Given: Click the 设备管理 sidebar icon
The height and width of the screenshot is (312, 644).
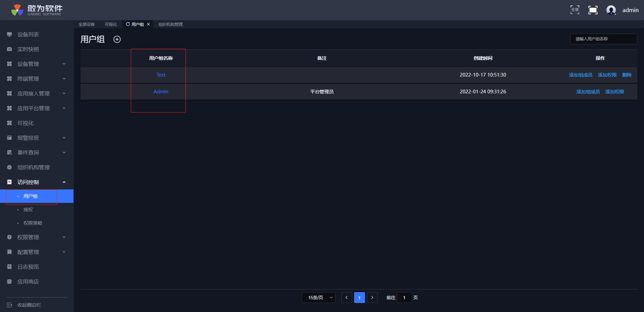Looking at the screenshot, I should (x=9, y=64).
